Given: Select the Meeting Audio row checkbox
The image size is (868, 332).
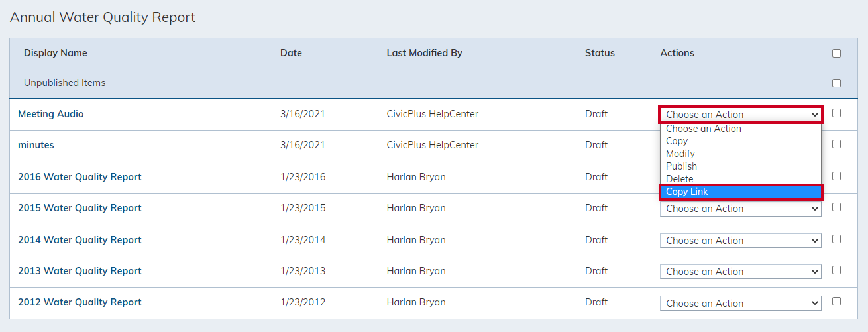Looking at the screenshot, I should [836, 113].
